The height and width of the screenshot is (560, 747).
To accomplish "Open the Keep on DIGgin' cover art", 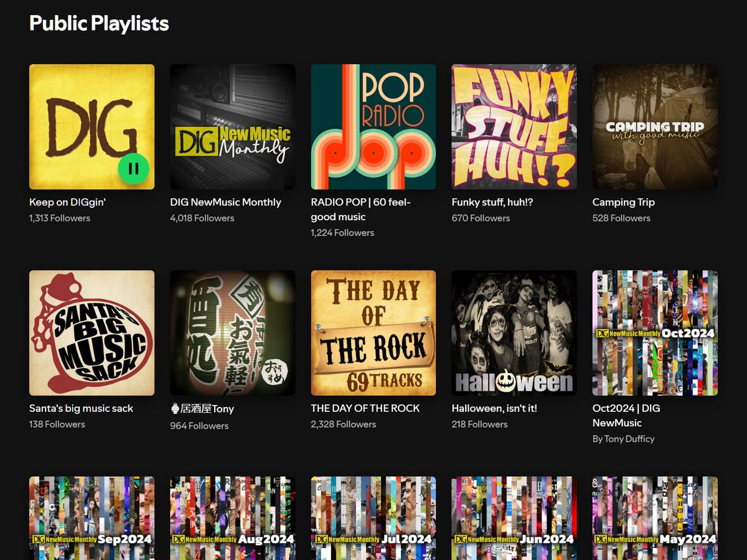I will (x=92, y=127).
